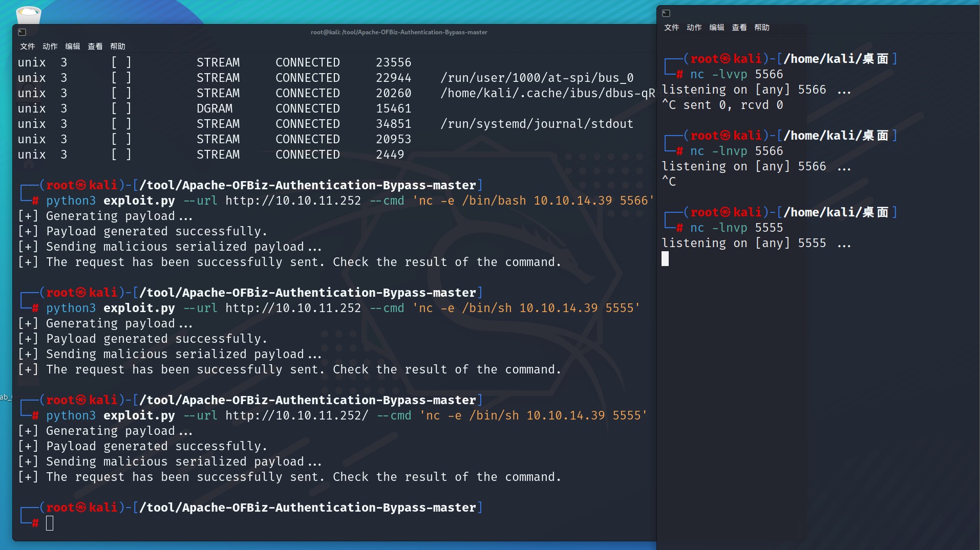980x550 pixels.
Task: Click the terminal icon in the left window's title bar
Action: coord(22,32)
